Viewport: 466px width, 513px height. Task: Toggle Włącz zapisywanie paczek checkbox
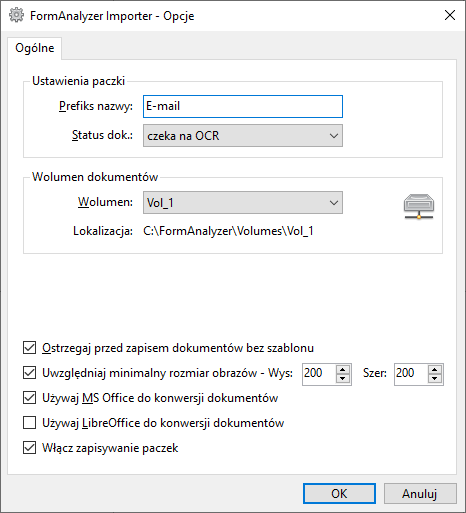click(29, 448)
